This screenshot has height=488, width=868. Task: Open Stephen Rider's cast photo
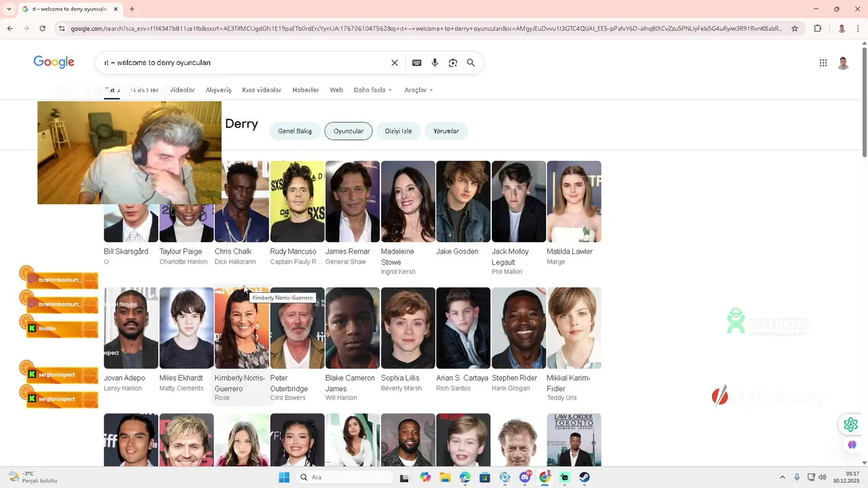(x=519, y=328)
